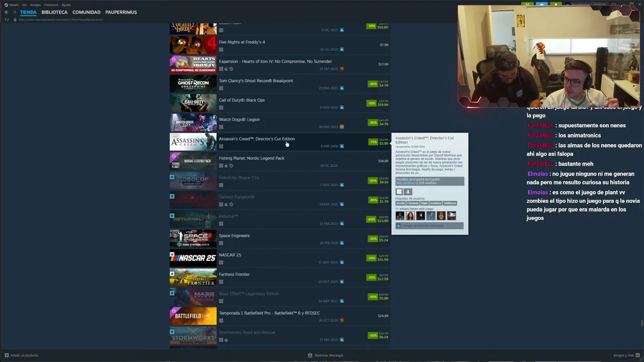The width and height of the screenshot is (644, 362).
Task: Open the Ghost Recon Breakpoint thumbnail
Action: 193,84
